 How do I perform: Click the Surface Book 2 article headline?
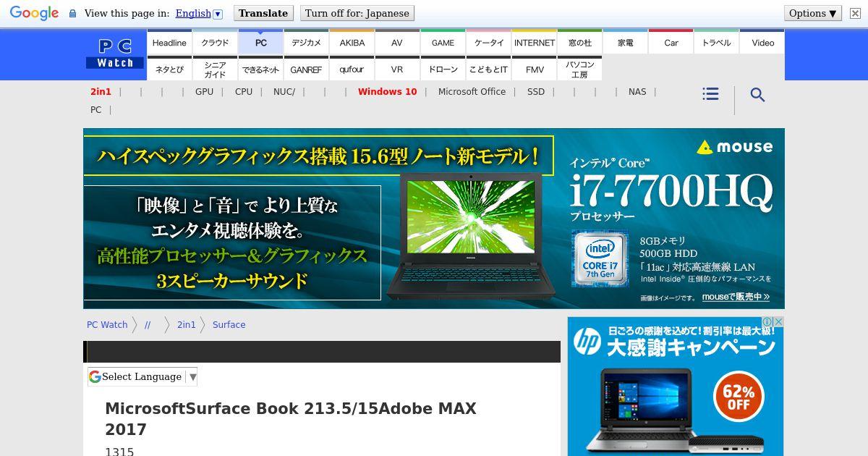coord(291,418)
